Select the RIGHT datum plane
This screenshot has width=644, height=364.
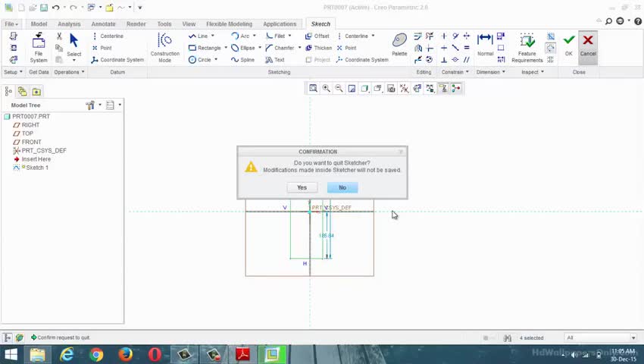click(30, 125)
